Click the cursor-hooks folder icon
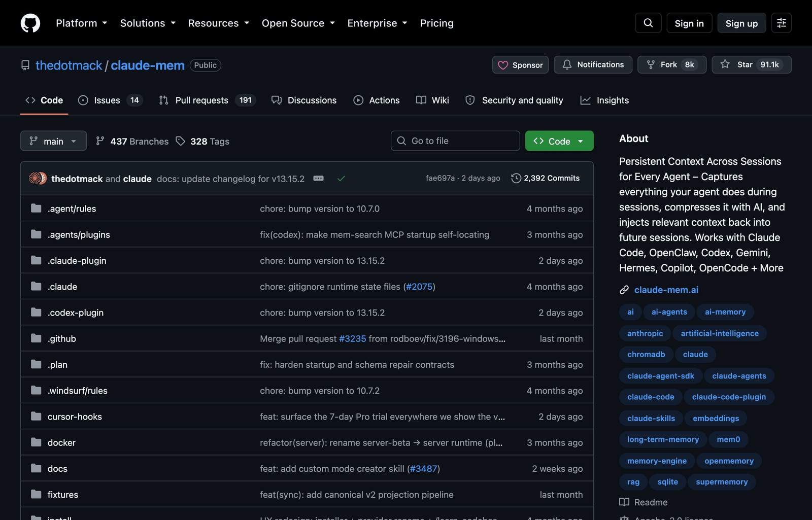The image size is (812, 520). coord(36,417)
